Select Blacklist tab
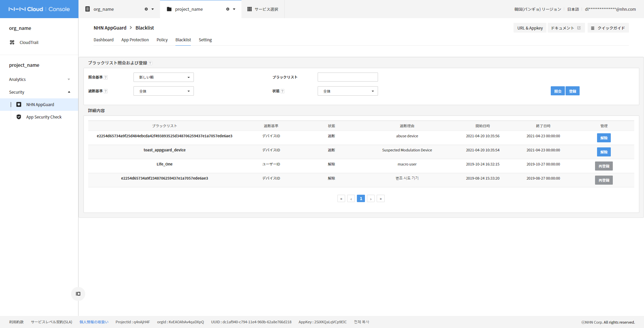The image size is (644, 328). 183,40
